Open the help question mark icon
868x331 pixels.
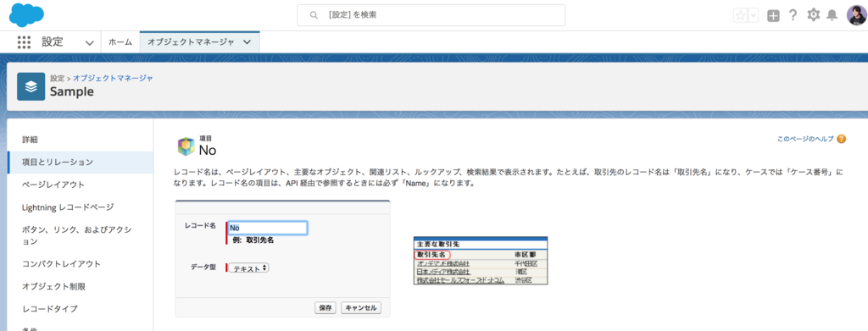[x=793, y=15]
